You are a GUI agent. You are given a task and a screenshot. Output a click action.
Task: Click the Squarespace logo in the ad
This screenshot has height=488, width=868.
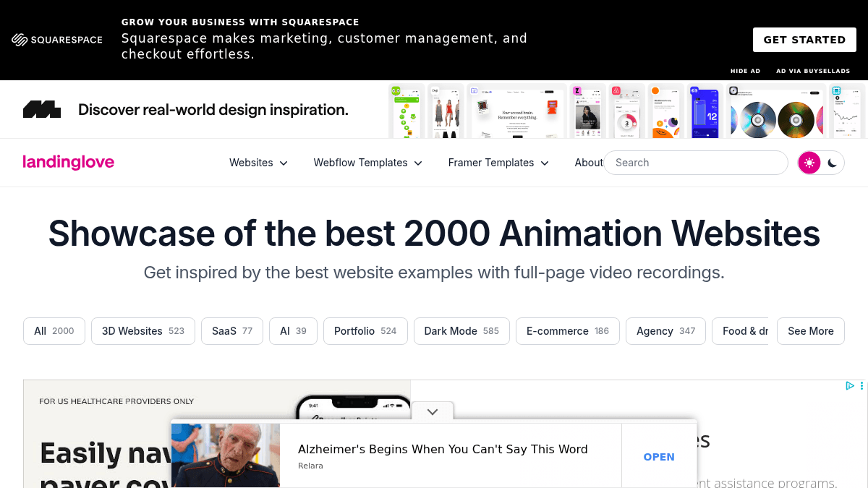(x=57, y=40)
